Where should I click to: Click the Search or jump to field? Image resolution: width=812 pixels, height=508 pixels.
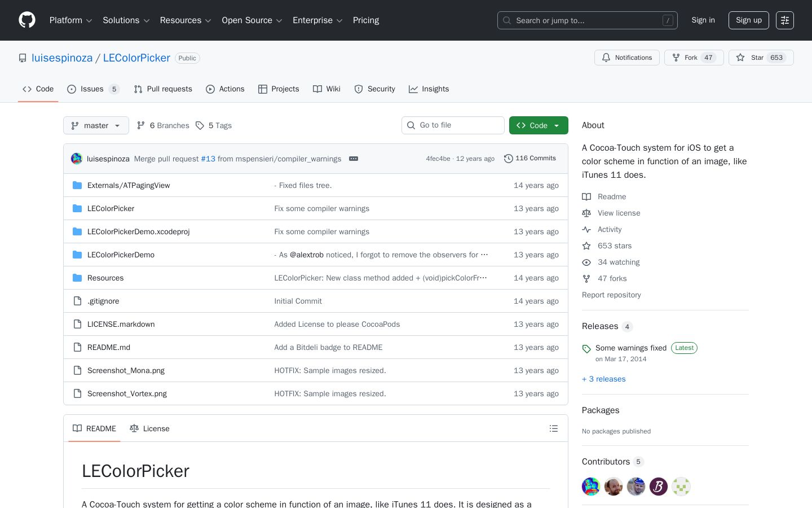588,20
